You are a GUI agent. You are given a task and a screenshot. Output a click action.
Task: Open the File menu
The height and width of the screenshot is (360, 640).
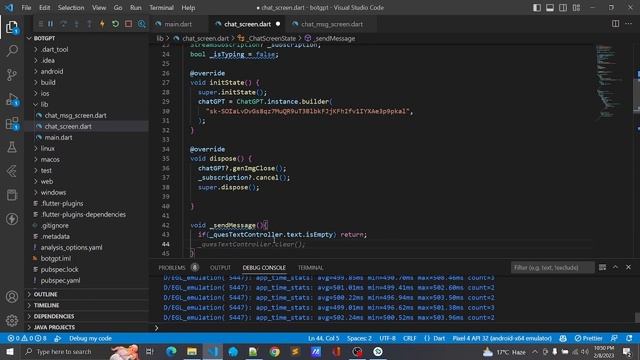pyautogui.click(x=27, y=8)
